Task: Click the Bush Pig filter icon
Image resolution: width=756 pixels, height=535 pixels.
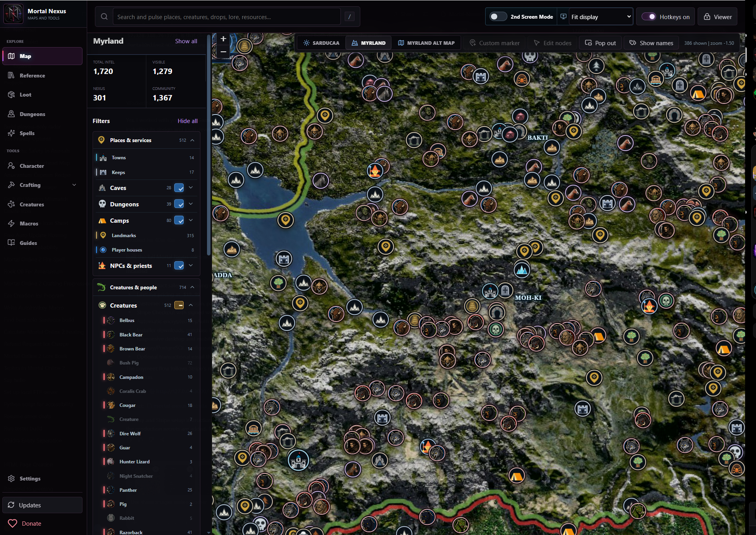Action: click(111, 363)
